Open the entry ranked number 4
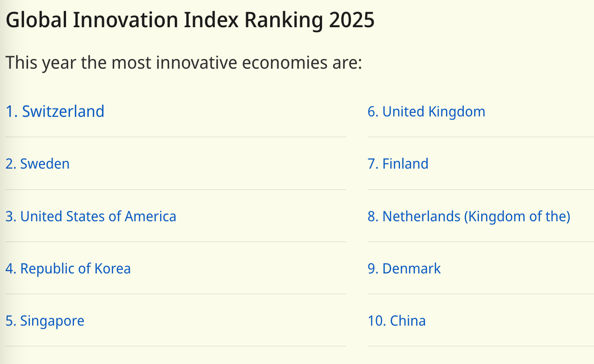This screenshot has width=594, height=364. tap(68, 269)
